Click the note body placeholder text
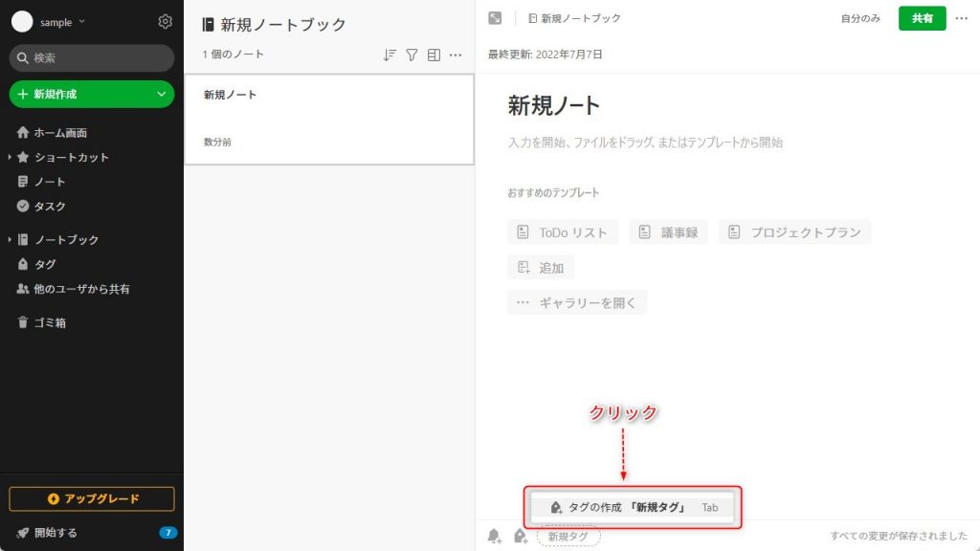This screenshot has width=980, height=551. [x=645, y=143]
